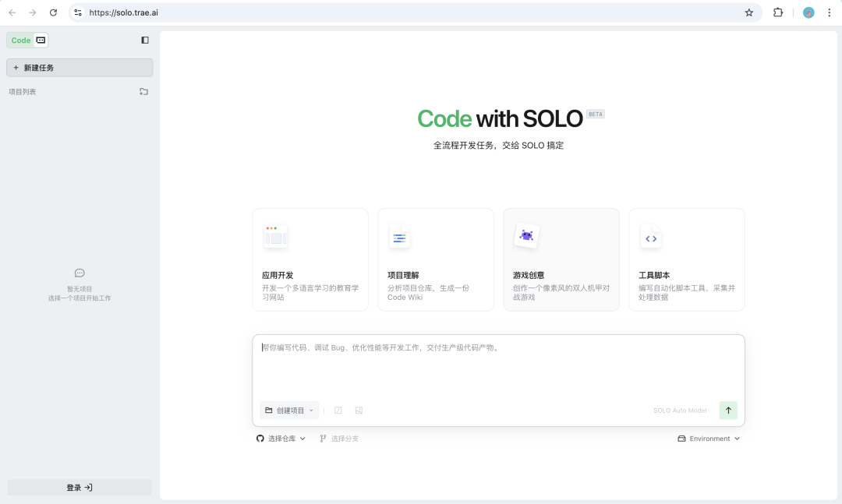Click the Code with SOLO heading
842x504 pixels.
[x=500, y=118]
